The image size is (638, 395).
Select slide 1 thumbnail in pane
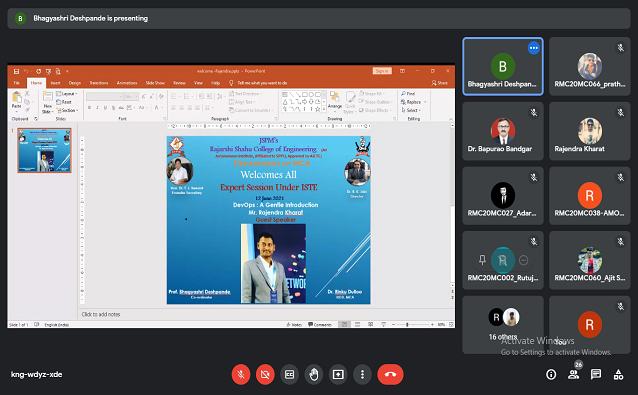44,151
